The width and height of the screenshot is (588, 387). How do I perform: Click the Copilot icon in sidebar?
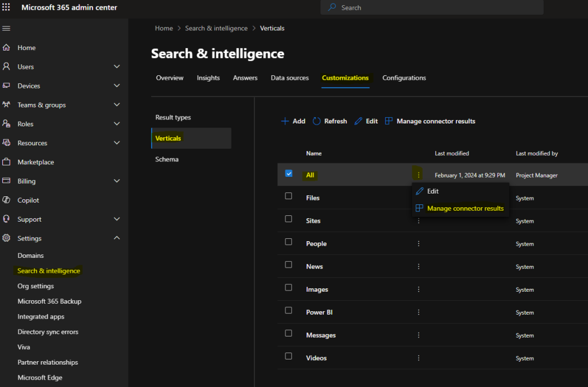click(6, 200)
